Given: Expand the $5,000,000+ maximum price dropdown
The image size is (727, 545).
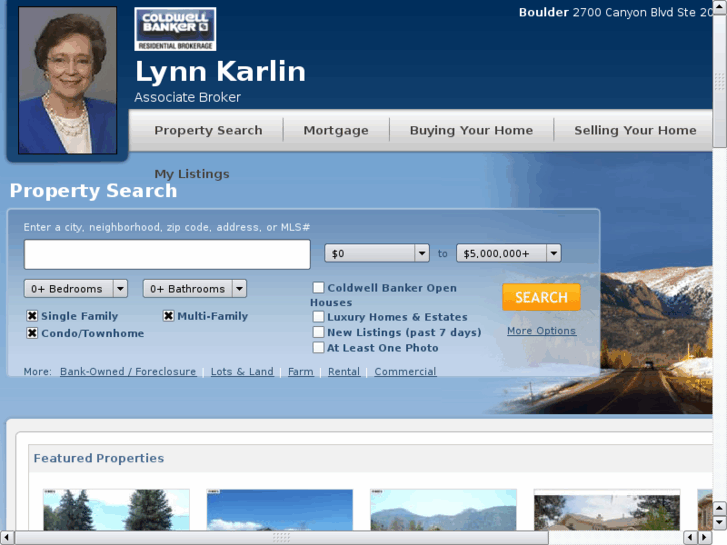Looking at the screenshot, I should pyautogui.click(x=509, y=253).
